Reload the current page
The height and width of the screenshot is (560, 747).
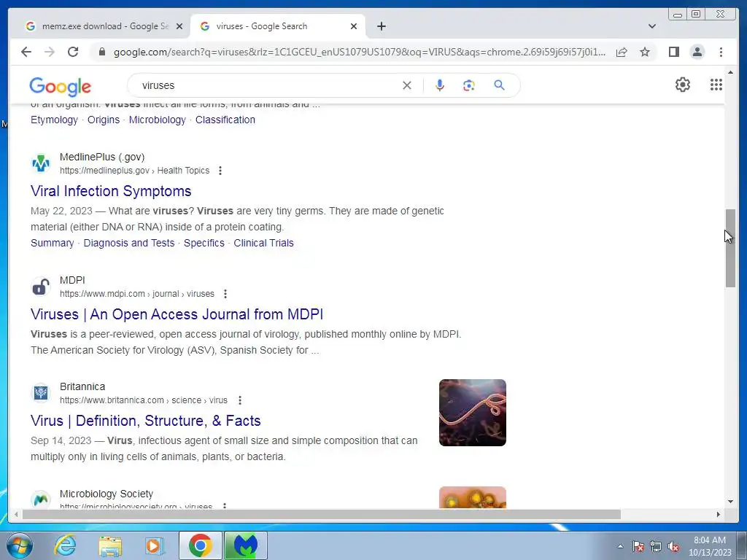[x=73, y=52]
